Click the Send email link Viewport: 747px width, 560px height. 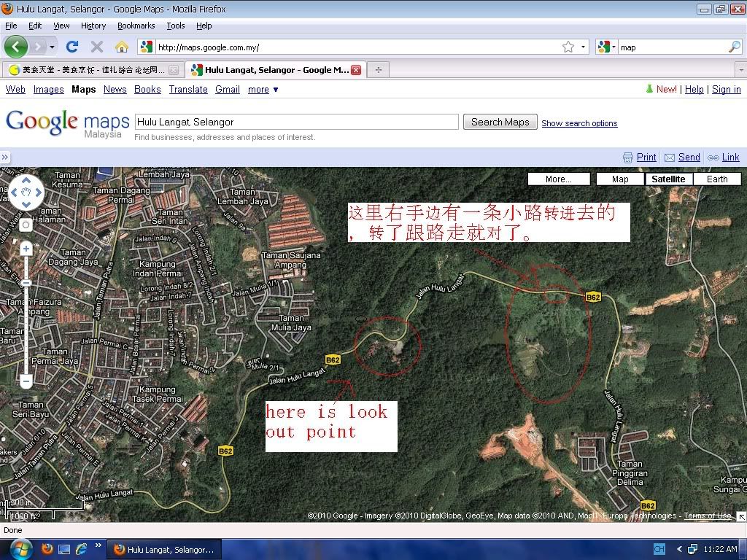pyautogui.click(x=682, y=157)
